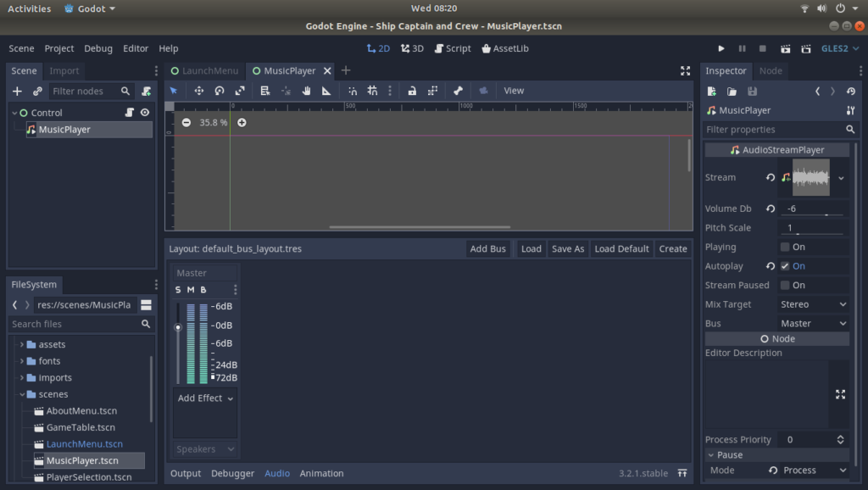Click the Add Bus button

pyautogui.click(x=487, y=249)
